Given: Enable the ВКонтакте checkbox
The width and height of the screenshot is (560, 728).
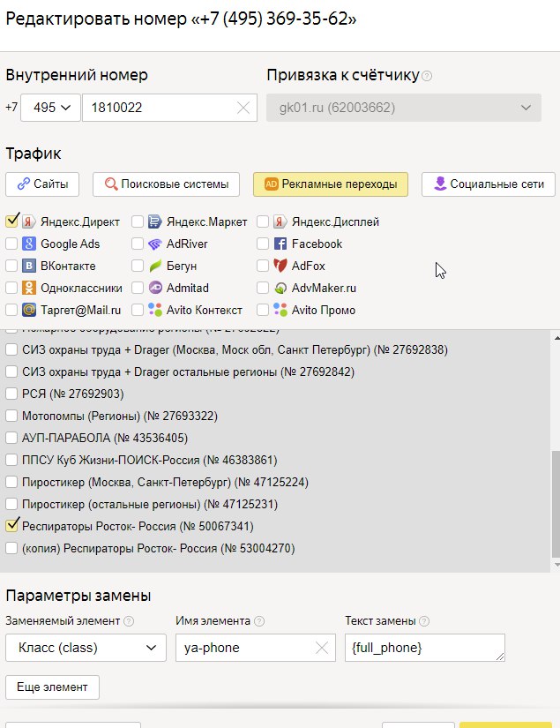Looking at the screenshot, I should pyautogui.click(x=11, y=266).
